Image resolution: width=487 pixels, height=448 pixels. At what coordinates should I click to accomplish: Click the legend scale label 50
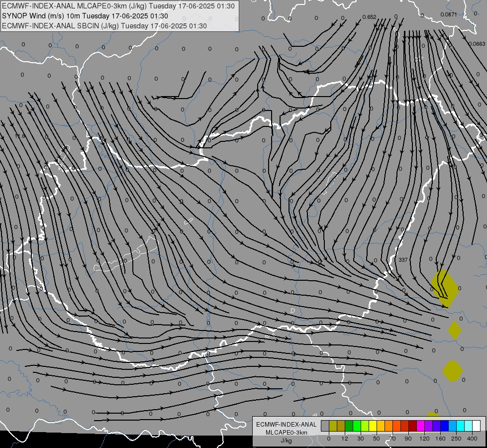coord(377,439)
